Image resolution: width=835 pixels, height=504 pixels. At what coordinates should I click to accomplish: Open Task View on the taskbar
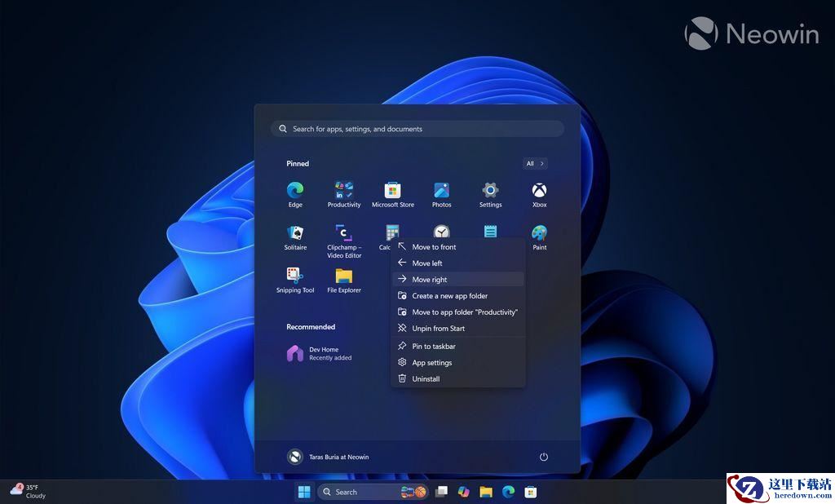pyautogui.click(x=441, y=492)
